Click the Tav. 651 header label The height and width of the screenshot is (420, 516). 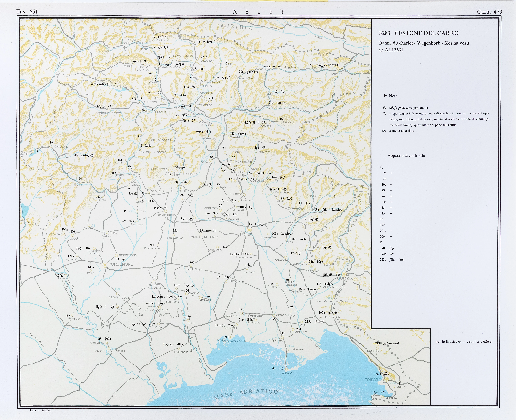point(27,12)
